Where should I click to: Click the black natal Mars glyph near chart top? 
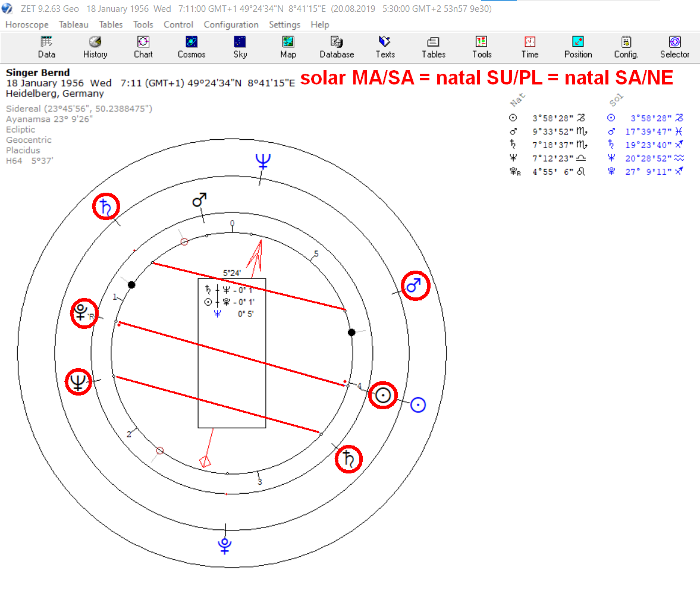coord(199,200)
